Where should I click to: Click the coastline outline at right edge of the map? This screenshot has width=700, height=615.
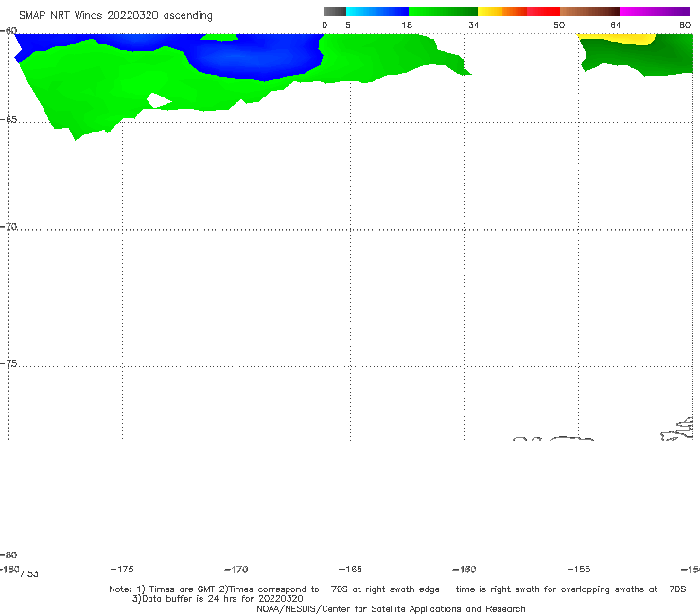pyautogui.click(x=678, y=430)
